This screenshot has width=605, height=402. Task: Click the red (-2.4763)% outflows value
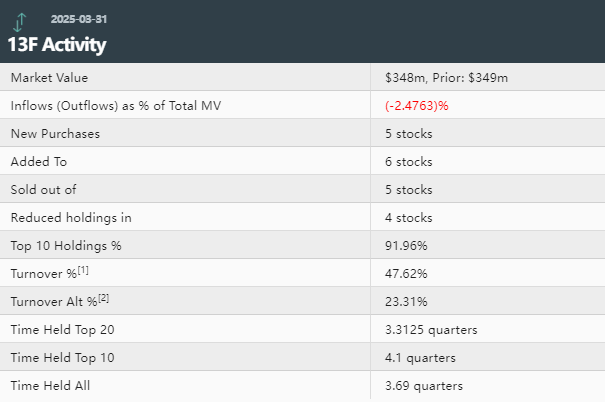(x=416, y=105)
